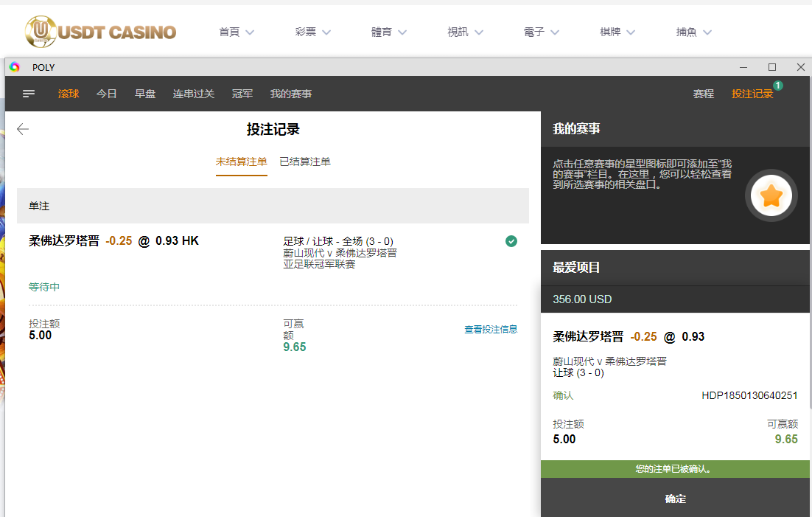Click the 查看投注信息 link
Screen dimensions: 812x517
(x=491, y=330)
